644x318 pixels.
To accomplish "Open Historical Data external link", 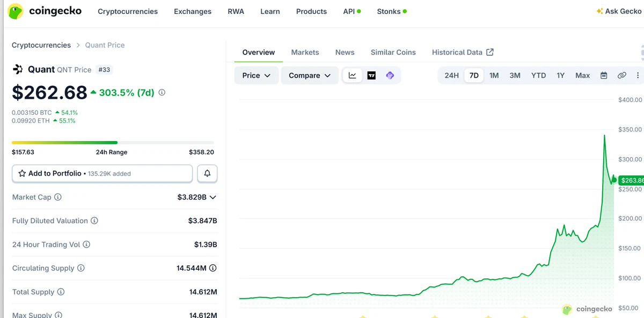I will coord(463,52).
